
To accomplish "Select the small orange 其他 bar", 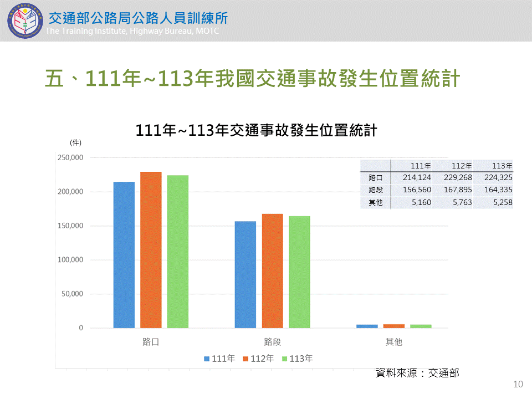I will point(394,326).
